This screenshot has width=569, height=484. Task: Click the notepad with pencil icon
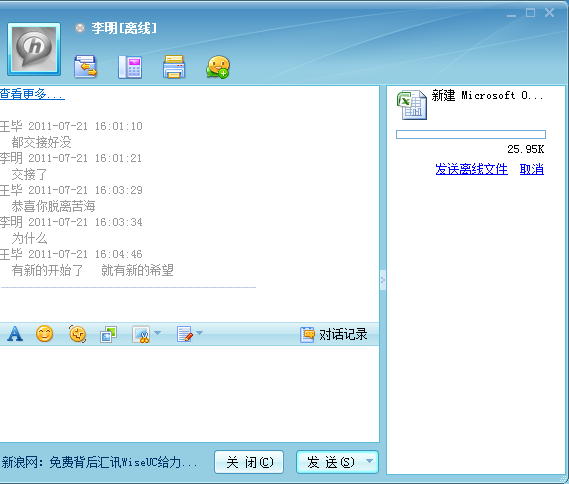tap(185, 334)
